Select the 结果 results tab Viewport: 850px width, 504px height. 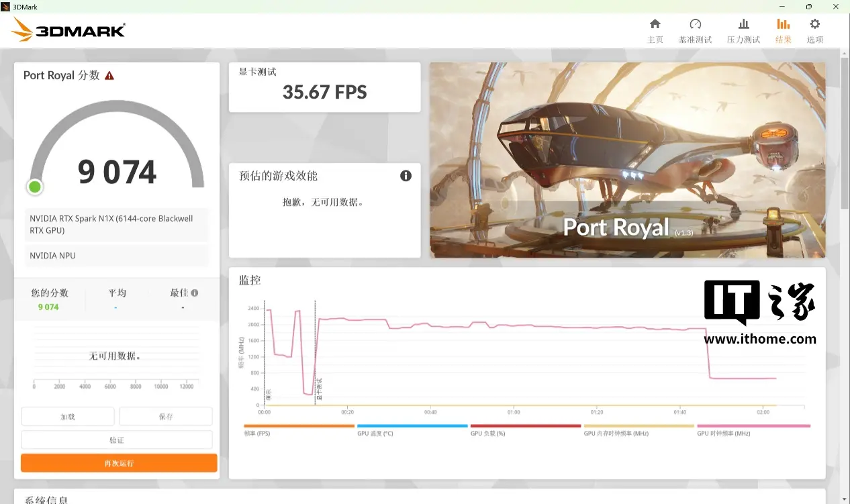point(784,31)
